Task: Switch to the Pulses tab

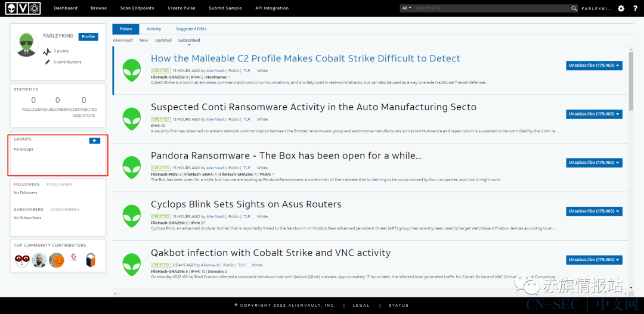Action: [126, 29]
